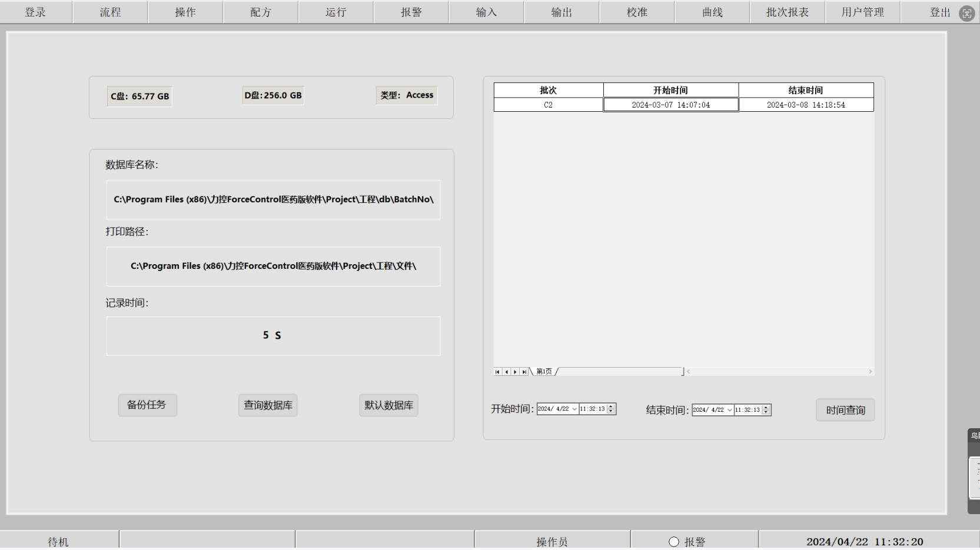This screenshot has width=980, height=550.
Task: Click the 结束时间 time spinner arrows
Action: click(766, 410)
